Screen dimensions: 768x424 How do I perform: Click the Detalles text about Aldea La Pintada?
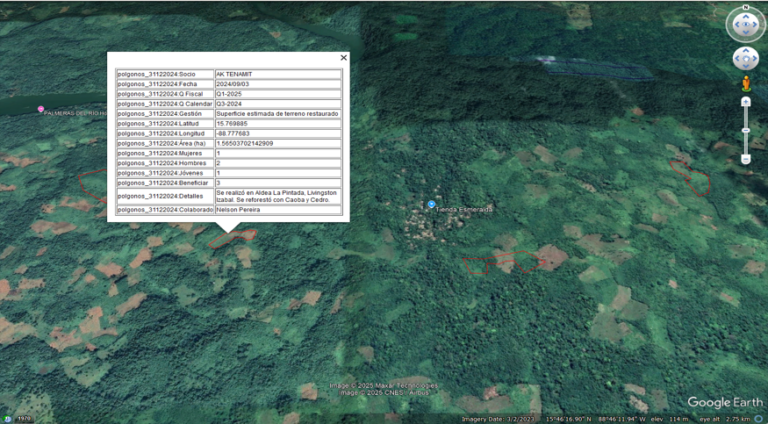278,196
